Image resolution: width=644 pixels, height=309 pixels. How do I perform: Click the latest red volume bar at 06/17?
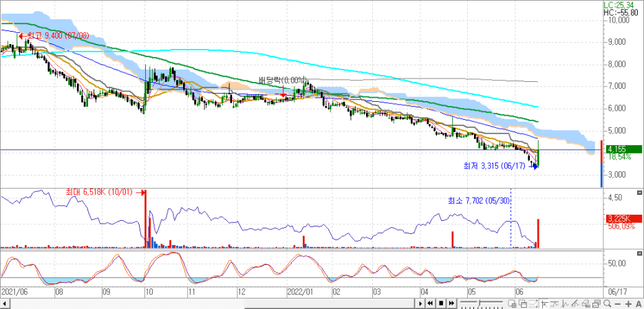538,233
